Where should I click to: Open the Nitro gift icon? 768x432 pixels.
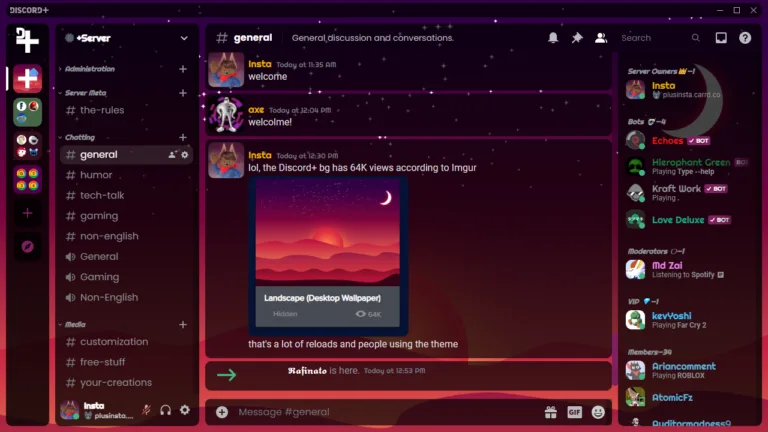551,412
